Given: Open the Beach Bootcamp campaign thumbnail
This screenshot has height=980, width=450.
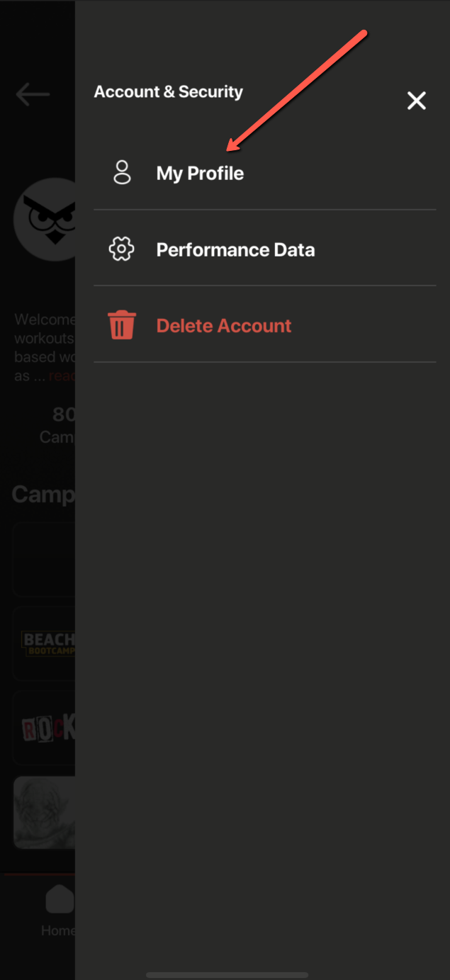Looking at the screenshot, I should [44, 643].
